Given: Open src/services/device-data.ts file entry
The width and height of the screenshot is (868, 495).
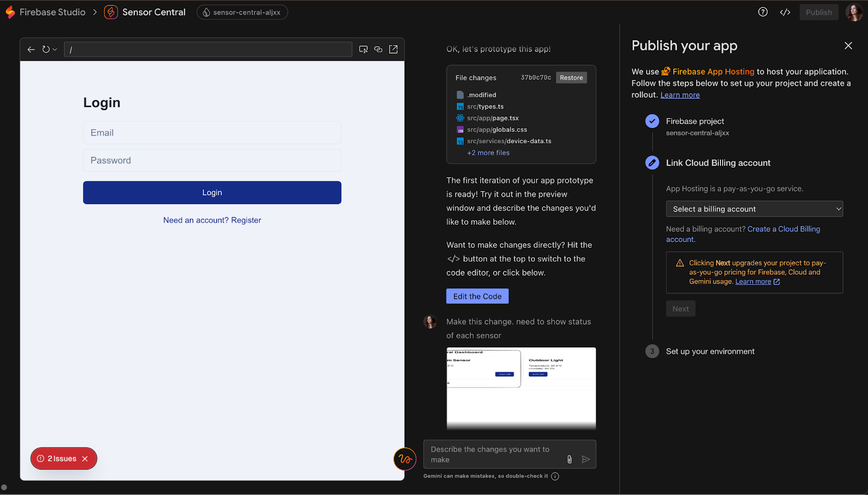Looking at the screenshot, I should coord(503,141).
